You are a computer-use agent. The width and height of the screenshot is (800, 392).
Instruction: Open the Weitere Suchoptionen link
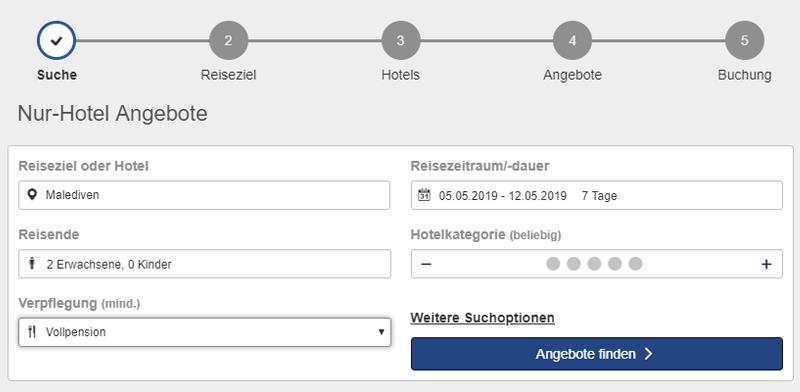click(x=482, y=318)
